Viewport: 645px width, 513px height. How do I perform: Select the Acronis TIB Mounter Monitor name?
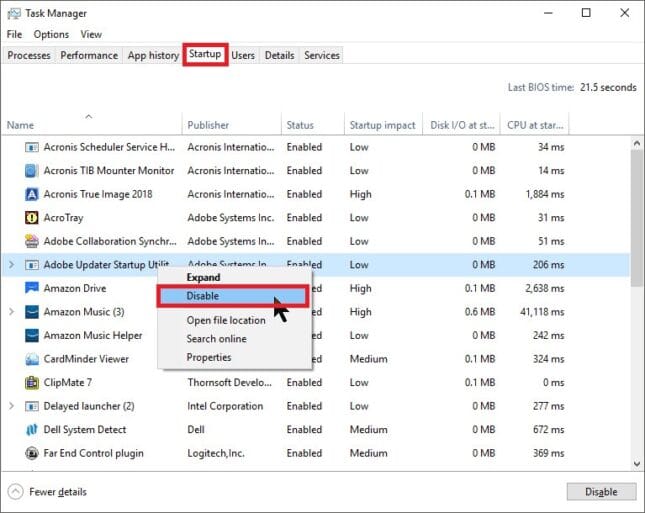point(109,171)
